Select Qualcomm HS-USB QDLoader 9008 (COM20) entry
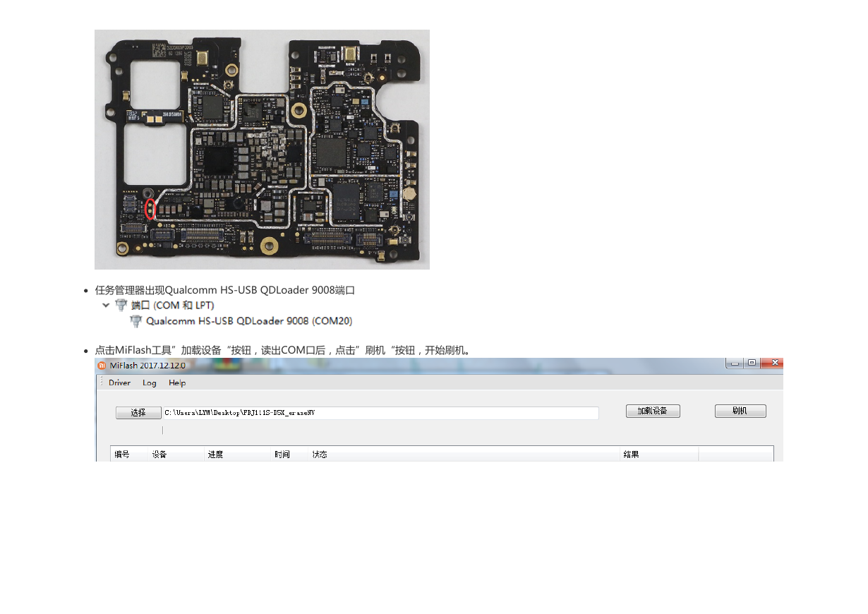Image resolution: width=868 pixels, height=614 pixels. [x=249, y=321]
